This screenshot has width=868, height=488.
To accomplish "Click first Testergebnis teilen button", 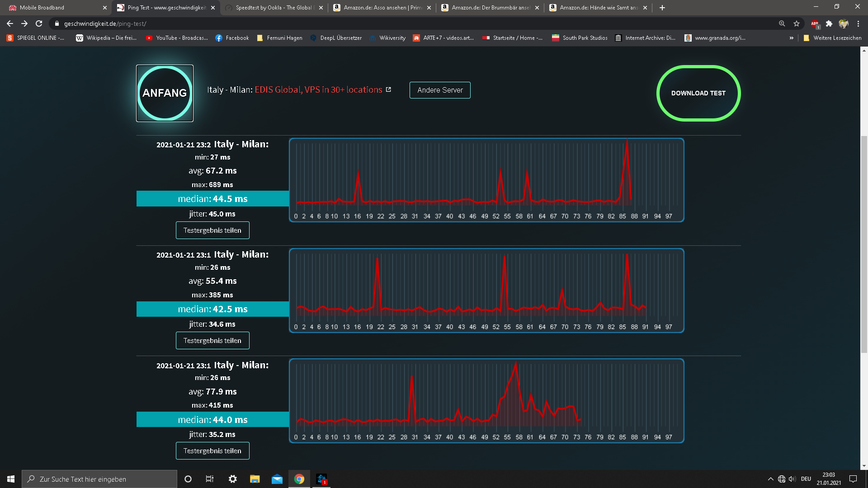I will [x=212, y=230].
